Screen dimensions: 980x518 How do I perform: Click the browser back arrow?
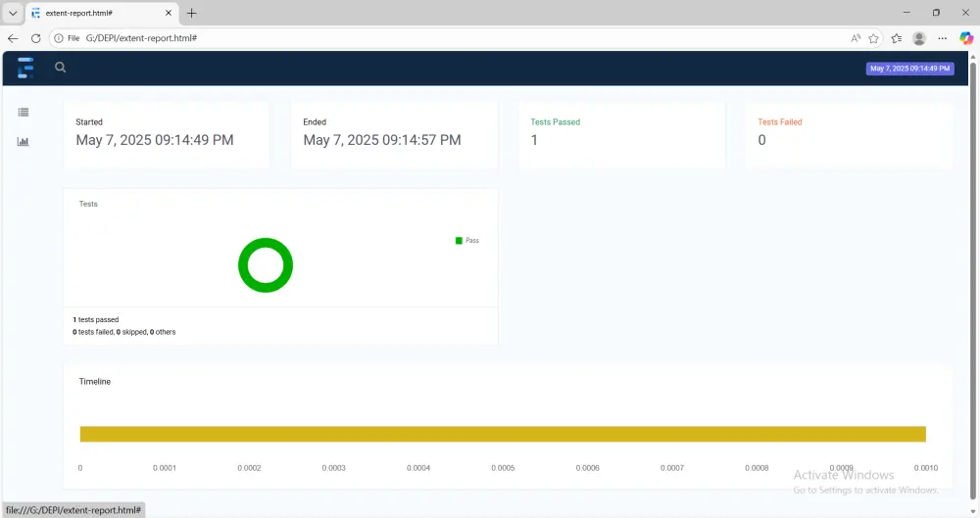click(13, 38)
